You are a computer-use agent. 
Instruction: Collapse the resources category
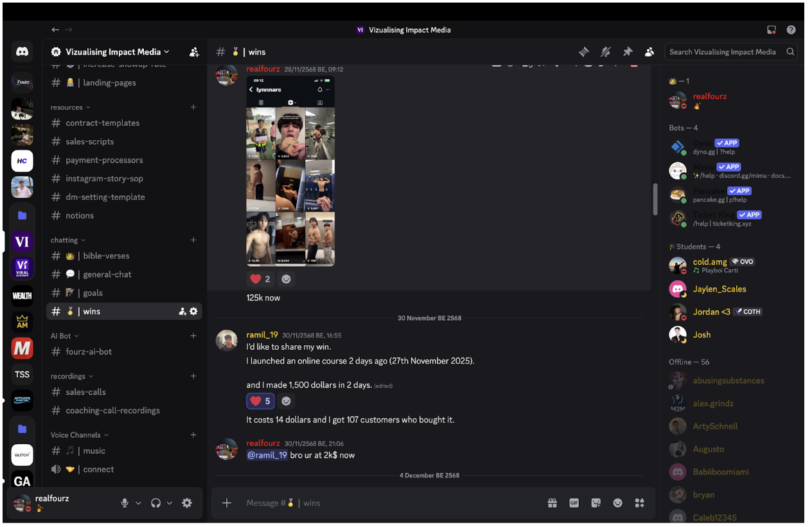pyautogui.click(x=70, y=107)
